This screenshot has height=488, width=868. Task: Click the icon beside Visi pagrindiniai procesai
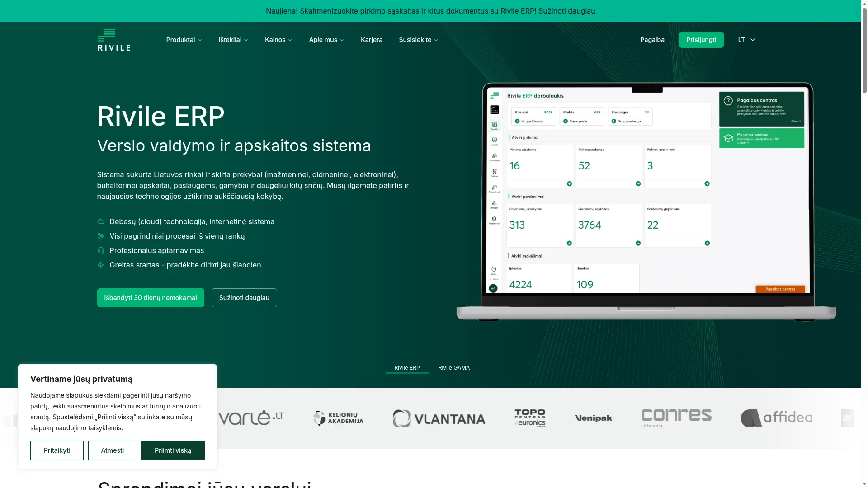coord(101,236)
